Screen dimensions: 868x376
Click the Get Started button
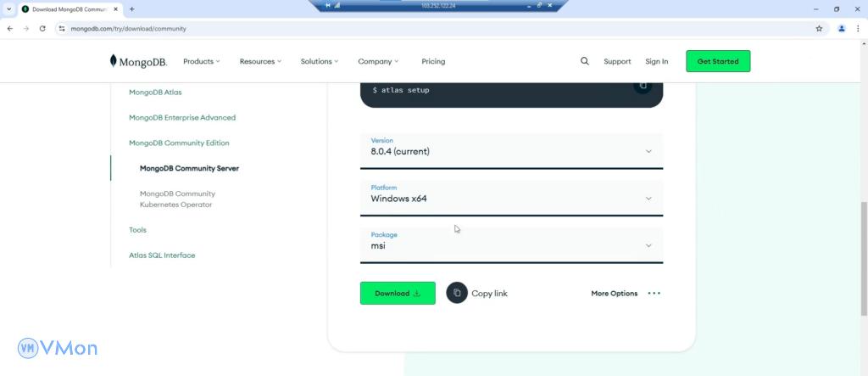tap(717, 61)
